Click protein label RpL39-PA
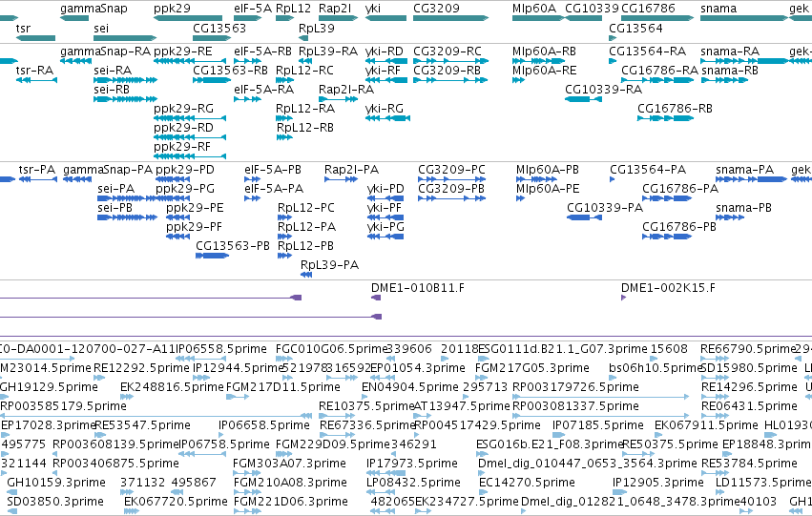 point(329,265)
